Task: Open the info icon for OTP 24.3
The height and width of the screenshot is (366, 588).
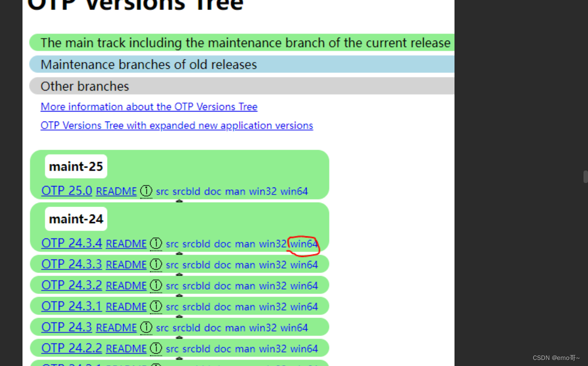Action: 146,328
